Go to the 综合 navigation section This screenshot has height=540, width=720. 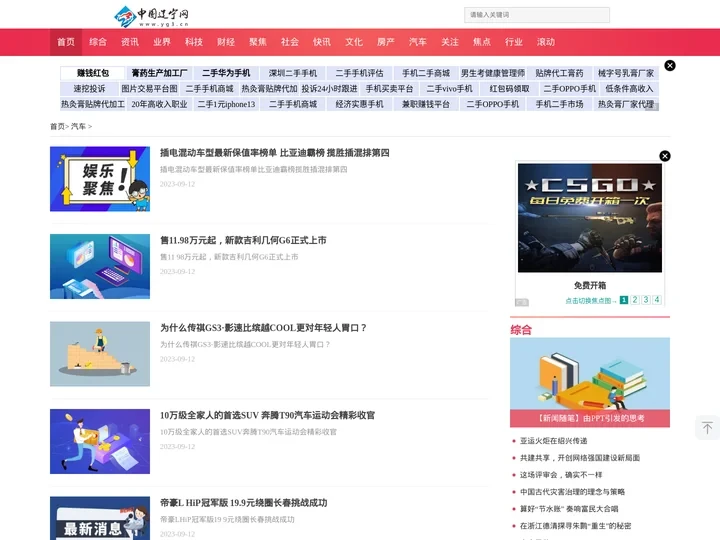tap(98, 42)
